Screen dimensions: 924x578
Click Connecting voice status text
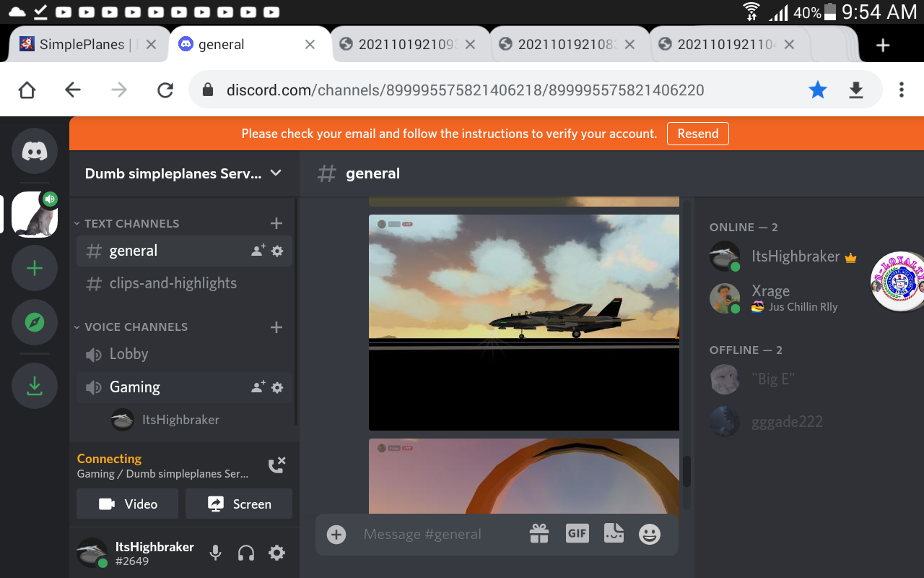point(109,459)
